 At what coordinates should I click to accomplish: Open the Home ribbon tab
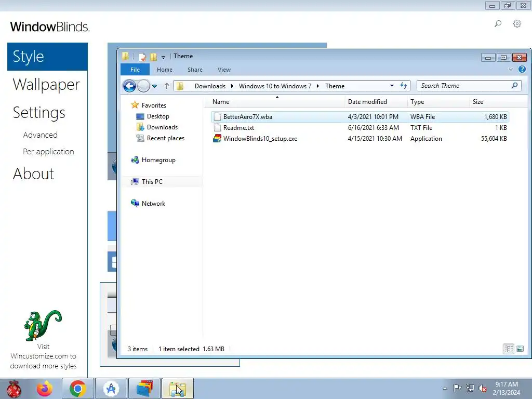[165, 70]
